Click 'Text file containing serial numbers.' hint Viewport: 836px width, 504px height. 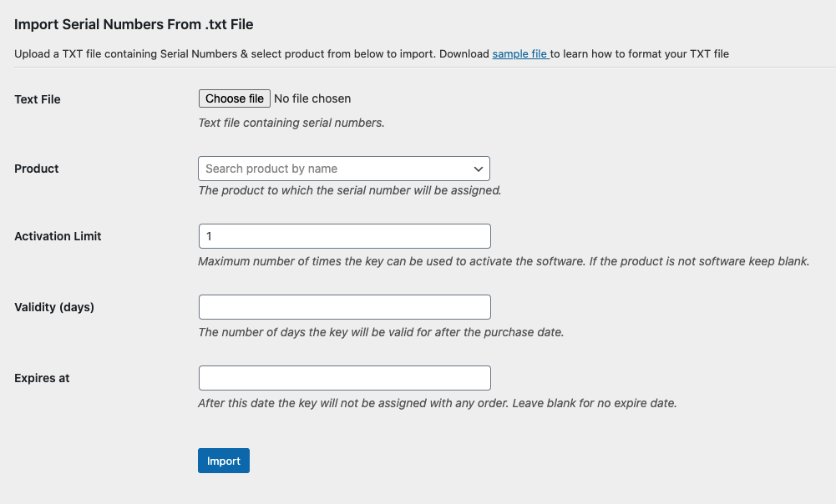[x=291, y=123]
